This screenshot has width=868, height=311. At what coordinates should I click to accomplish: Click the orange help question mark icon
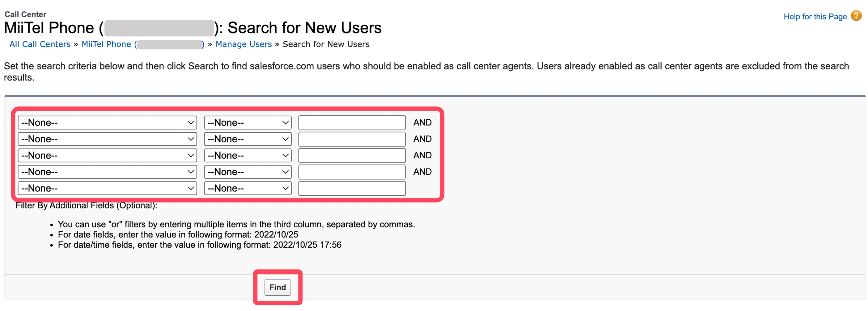[856, 16]
